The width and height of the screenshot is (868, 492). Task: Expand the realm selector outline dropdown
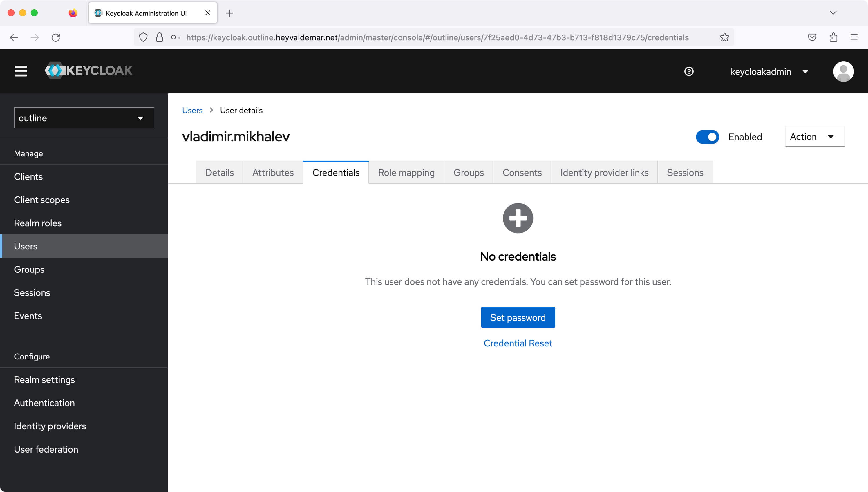(84, 117)
